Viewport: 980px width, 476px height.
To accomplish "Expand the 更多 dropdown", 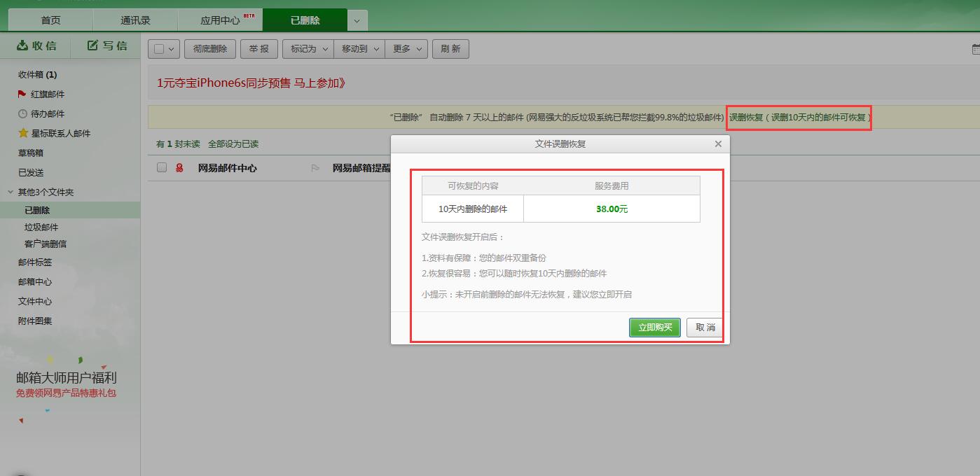I will point(406,48).
